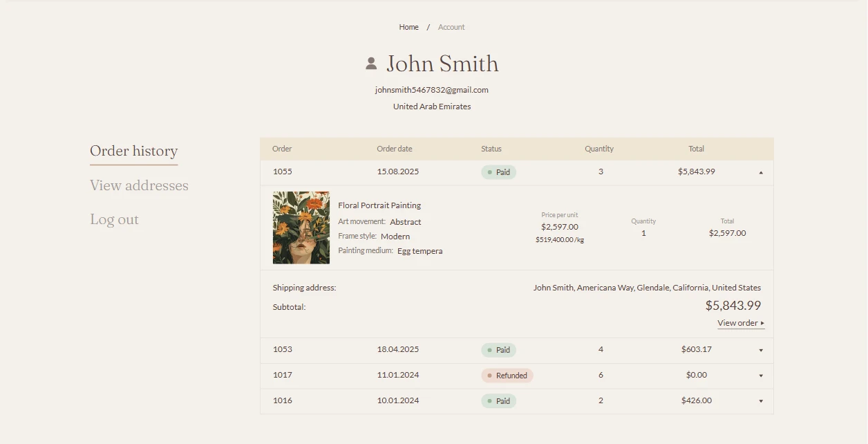Click order date 10.01.2024
This screenshot has width=868, height=444.
click(x=398, y=400)
